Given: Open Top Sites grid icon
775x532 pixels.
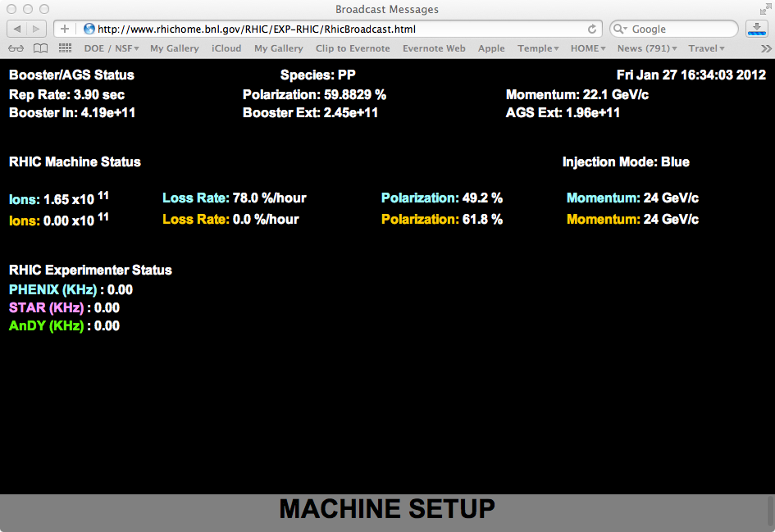Looking at the screenshot, I should pos(66,48).
